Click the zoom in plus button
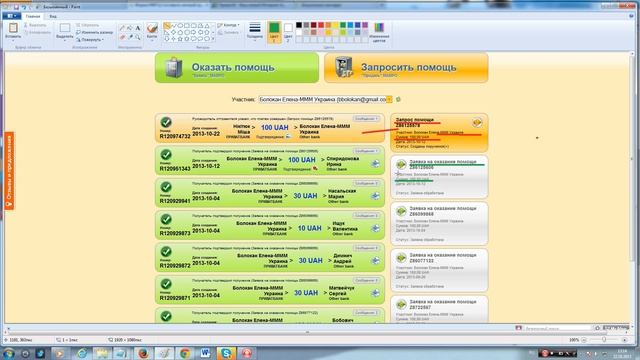Screen dimensions: 640x360 tap(624, 340)
